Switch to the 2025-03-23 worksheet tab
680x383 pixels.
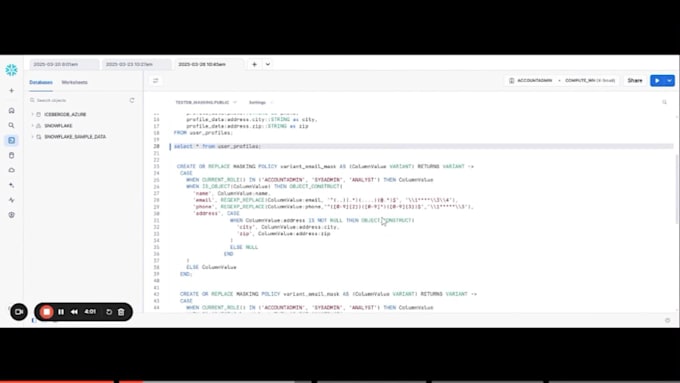click(137, 64)
